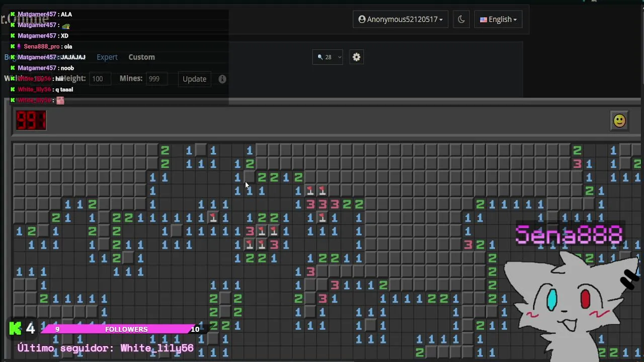The height and width of the screenshot is (362, 644).
Task: Reveal unopened cell between two 1s in top row
Action: click(201, 150)
